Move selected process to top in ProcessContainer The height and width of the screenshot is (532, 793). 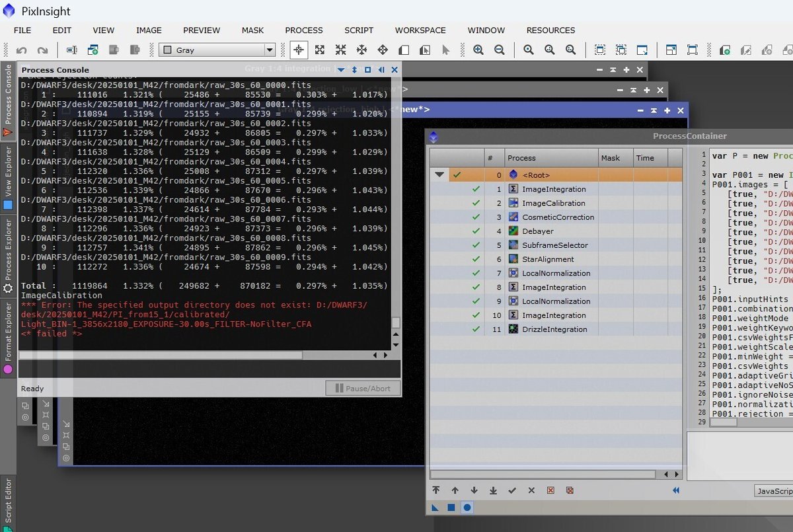coord(436,490)
